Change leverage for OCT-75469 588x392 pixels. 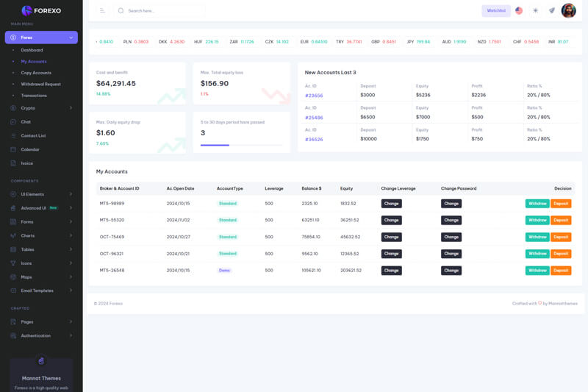(392, 237)
